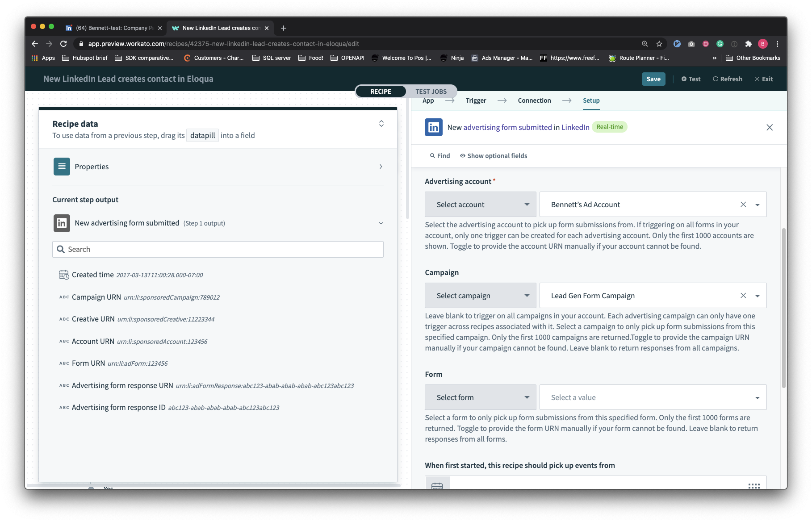812x522 pixels.
Task: Toggle Select campaign input mode dropdown
Action: (480, 296)
